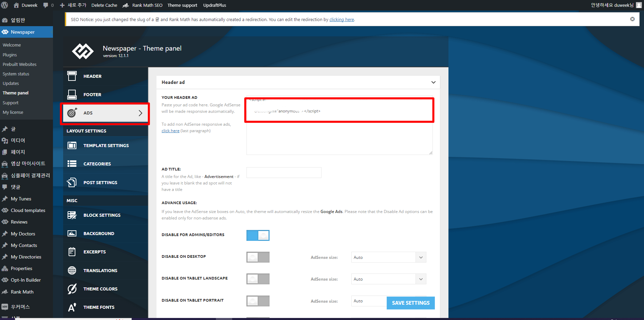The width and height of the screenshot is (644, 320).
Task: Toggle Disable for Admins/Editors switch
Action: 258,235
